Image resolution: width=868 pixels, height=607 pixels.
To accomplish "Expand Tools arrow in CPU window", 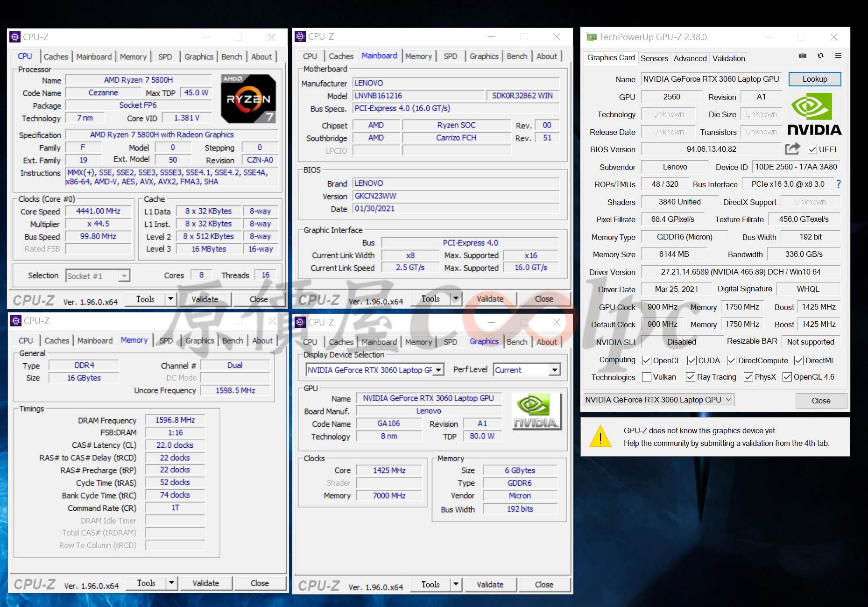I will coord(171,299).
